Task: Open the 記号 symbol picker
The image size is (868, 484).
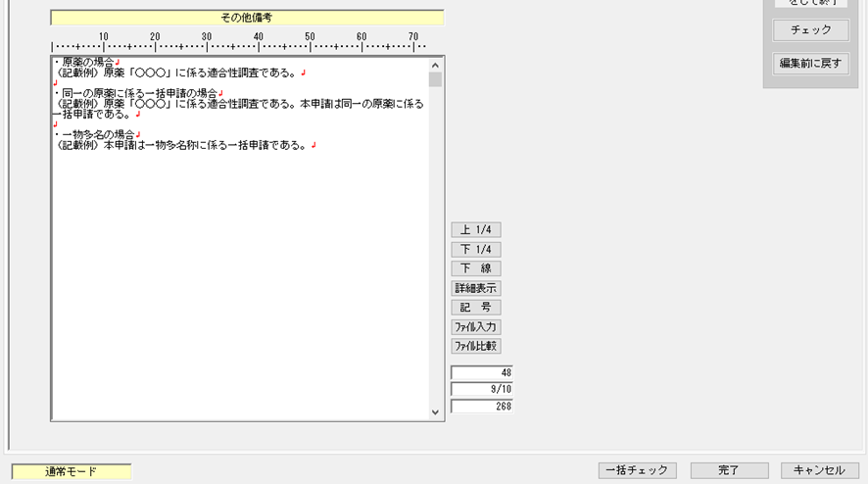Action: pos(475,308)
